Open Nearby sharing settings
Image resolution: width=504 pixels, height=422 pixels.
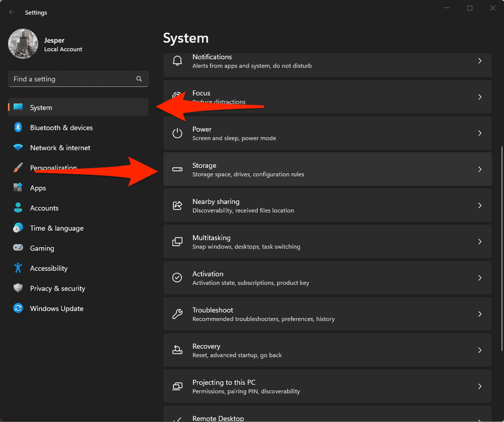[327, 205]
